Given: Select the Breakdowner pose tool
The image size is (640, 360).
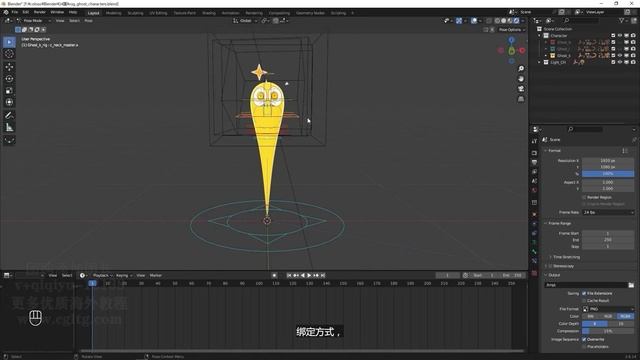Looking at the screenshot, I should (x=9, y=140).
